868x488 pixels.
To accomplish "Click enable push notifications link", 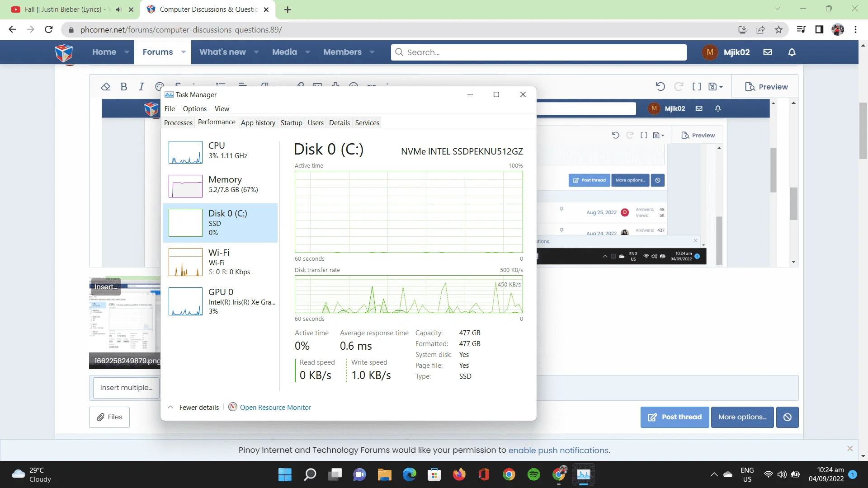I will 558,450.
